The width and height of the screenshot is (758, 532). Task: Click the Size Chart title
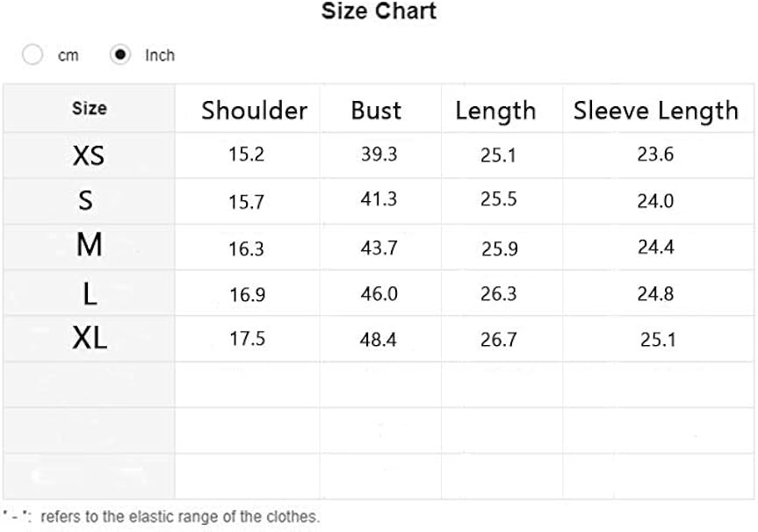[x=379, y=12]
